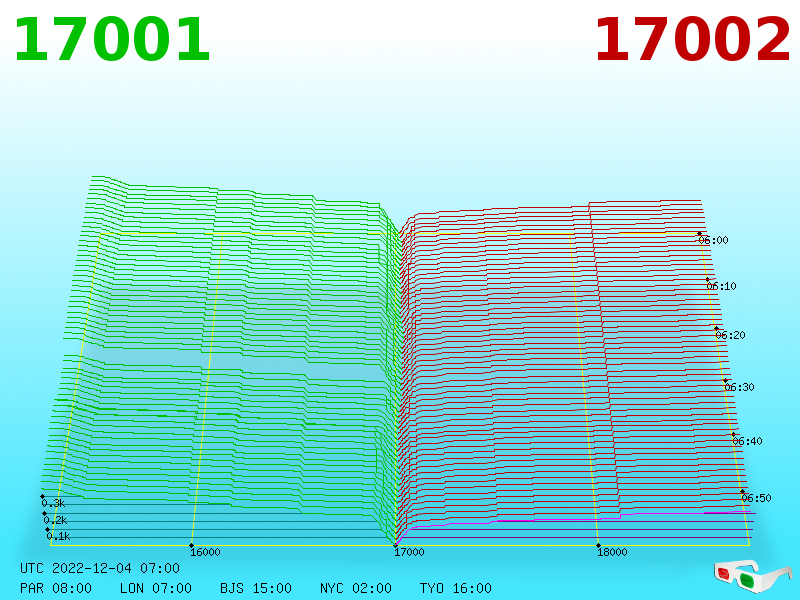Click the 06:10 time axis marker

point(721,286)
